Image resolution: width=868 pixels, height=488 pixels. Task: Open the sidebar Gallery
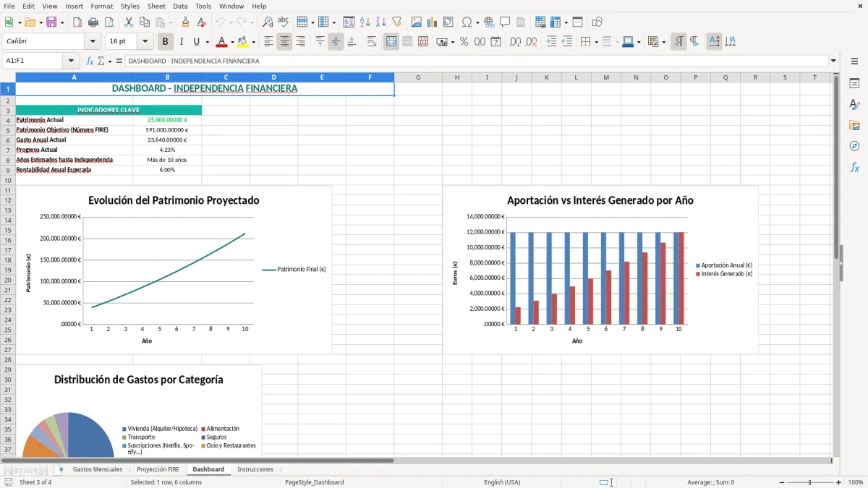(x=854, y=126)
